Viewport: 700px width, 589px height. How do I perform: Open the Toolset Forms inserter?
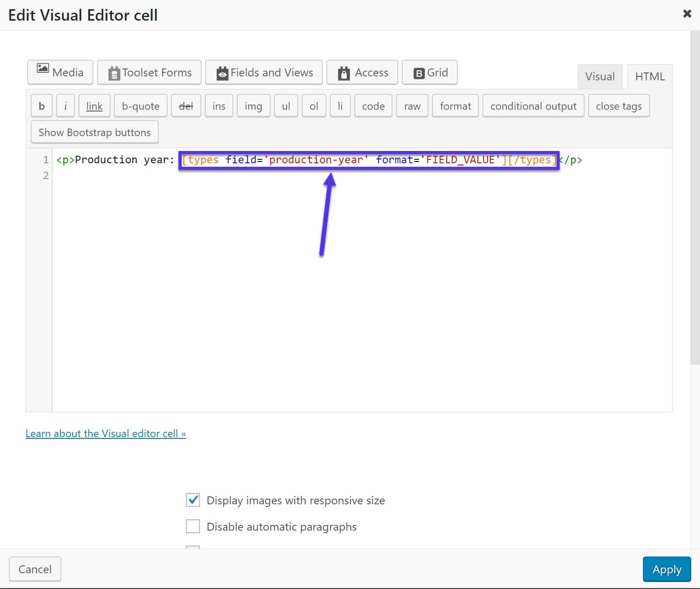tap(149, 72)
